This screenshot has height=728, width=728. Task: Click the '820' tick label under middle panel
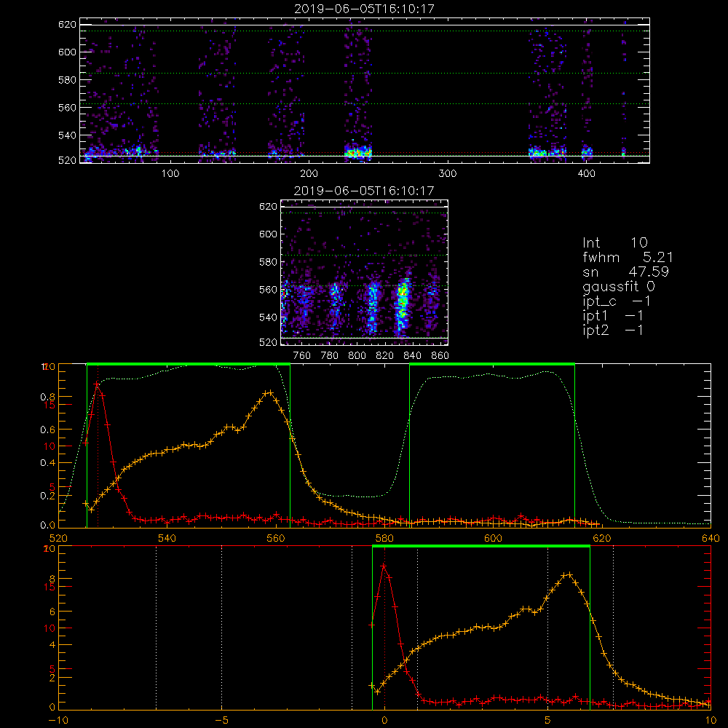[x=385, y=356]
